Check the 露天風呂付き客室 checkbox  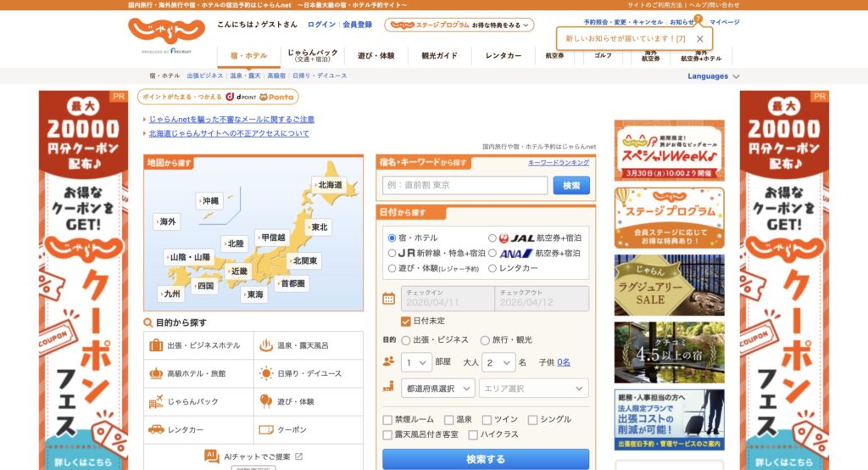(x=387, y=435)
